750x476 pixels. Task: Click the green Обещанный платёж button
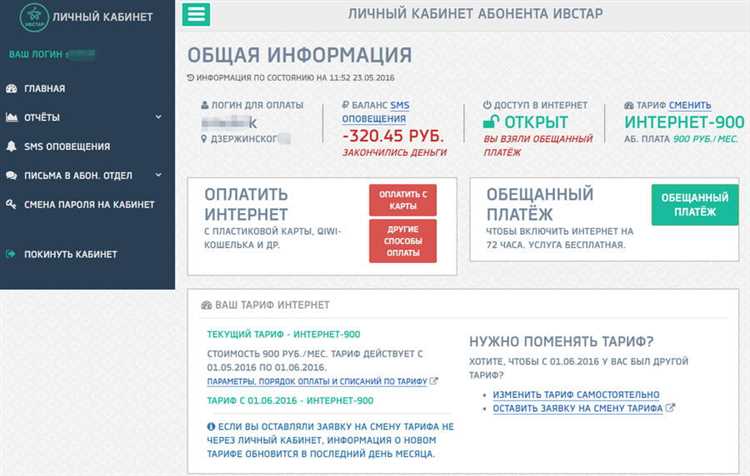point(695,205)
